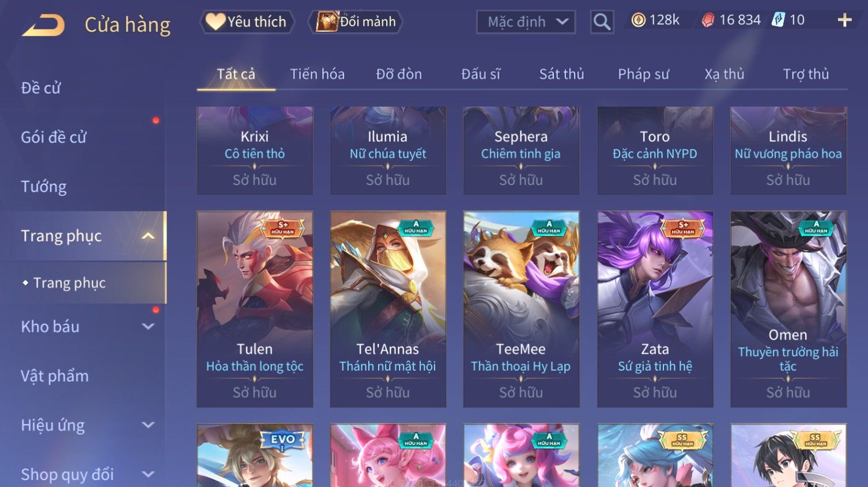868x487 pixels.
Task: Click the blue voucher icon showing 10
Action: [778, 20]
